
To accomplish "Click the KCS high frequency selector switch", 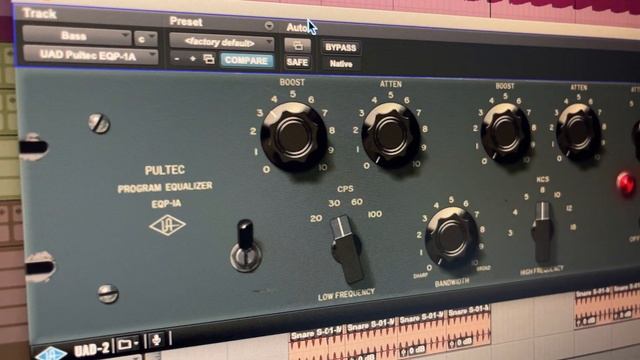I will point(543,231).
